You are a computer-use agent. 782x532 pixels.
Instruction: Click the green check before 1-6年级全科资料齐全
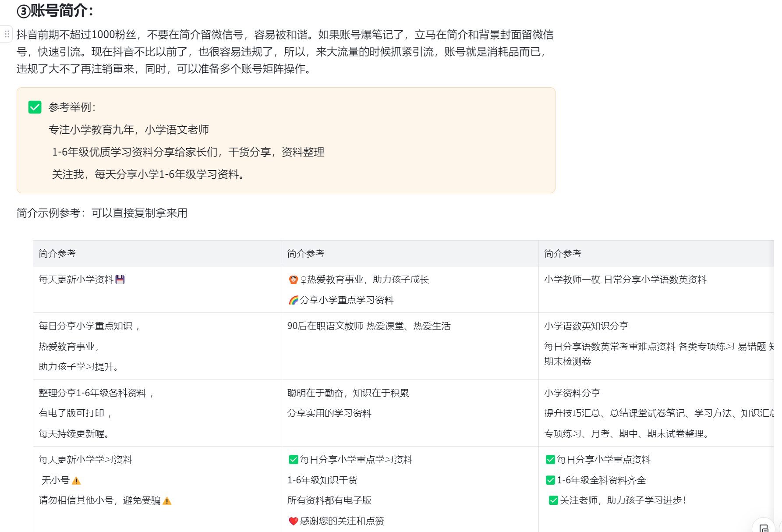click(551, 480)
